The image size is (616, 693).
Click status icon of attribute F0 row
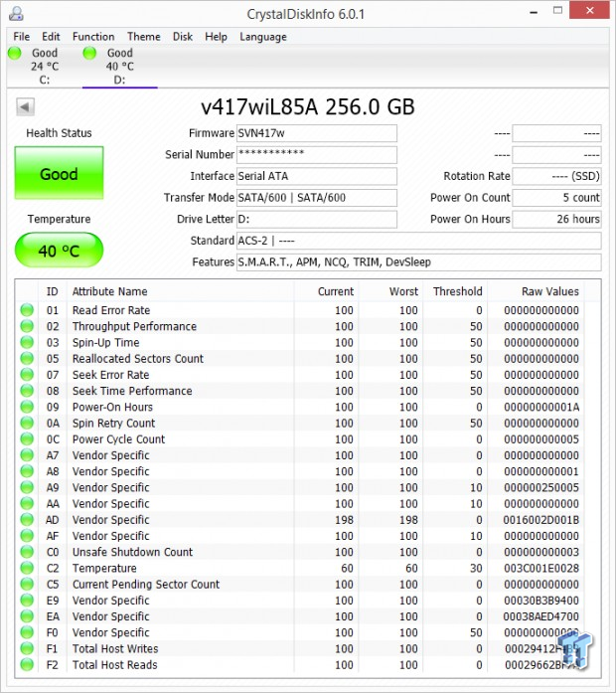coord(27,632)
